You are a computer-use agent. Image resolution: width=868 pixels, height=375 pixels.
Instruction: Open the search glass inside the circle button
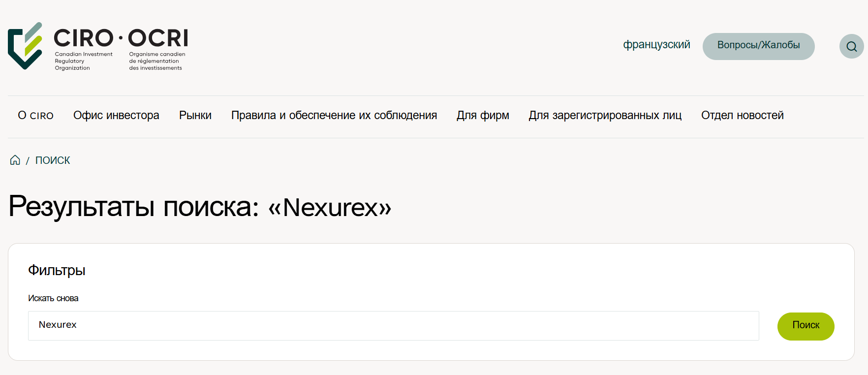[x=851, y=46]
